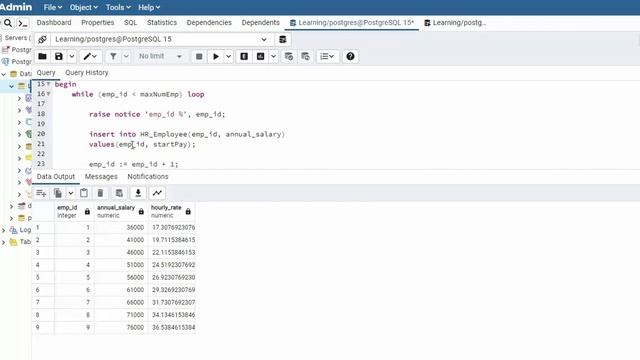Open the Object menu
Viewport: 640px width, 360px height.
[x=84, y=7]
